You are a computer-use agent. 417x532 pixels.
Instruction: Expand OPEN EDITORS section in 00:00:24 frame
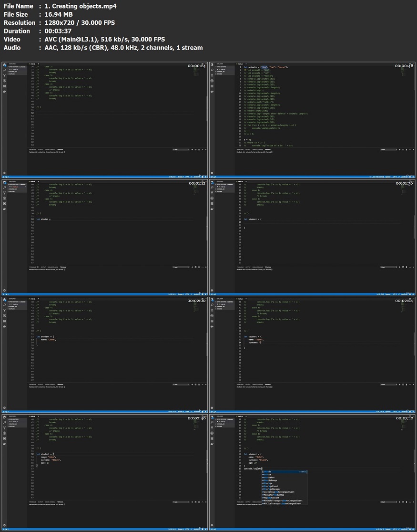coord(17,67)
